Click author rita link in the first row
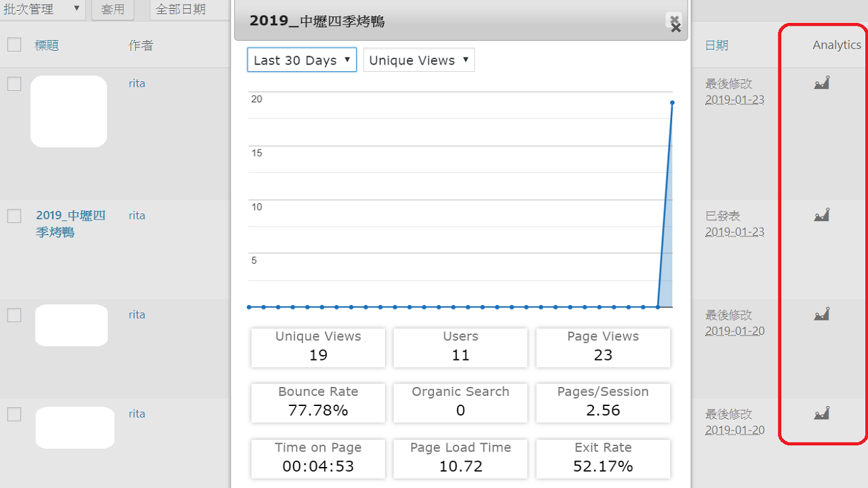 pos(137,83)
